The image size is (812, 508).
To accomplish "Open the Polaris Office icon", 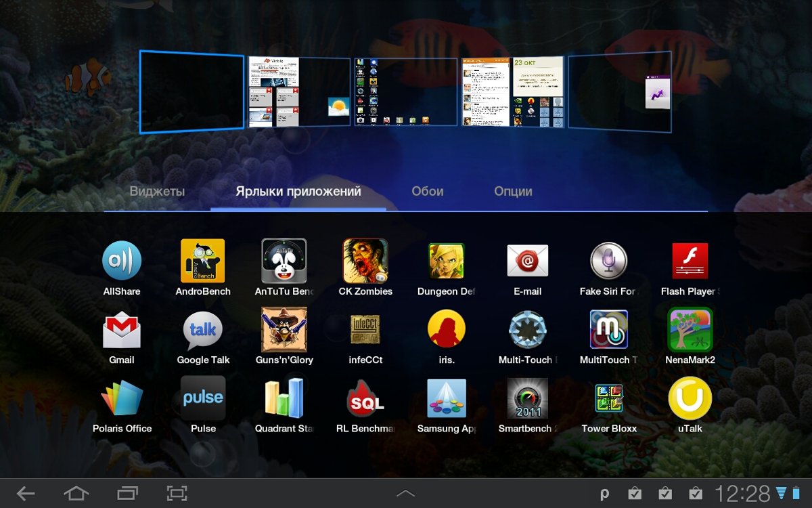I will pyautogui.click(x=122, y=398).
